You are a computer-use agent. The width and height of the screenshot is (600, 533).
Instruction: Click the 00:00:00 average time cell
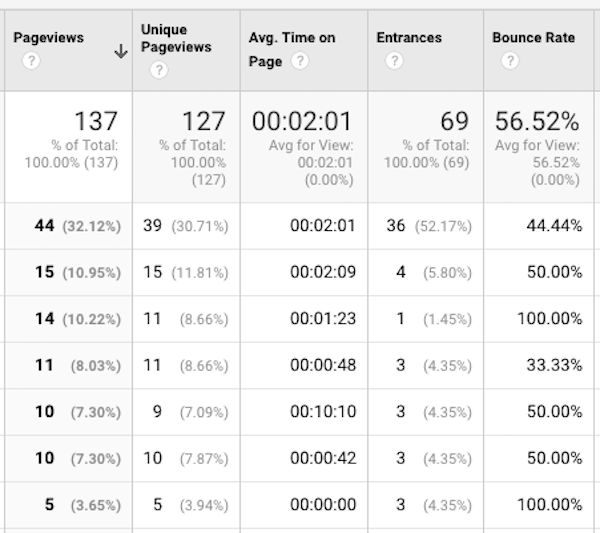tap(322, 504)
